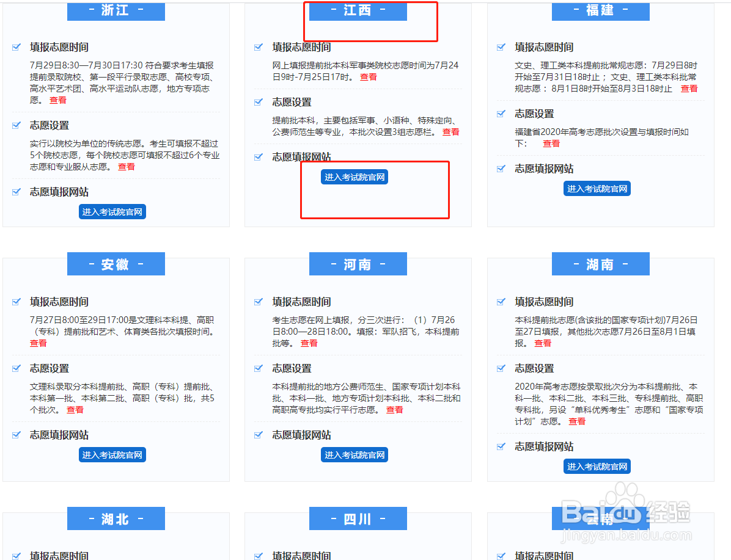731x560 pixels.
Task: Select the 福建 province header
Action: [x=600, y=11]
